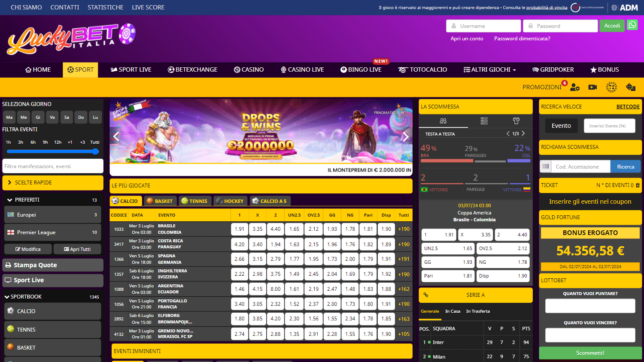
Task: Show head-to-head players icon tab
Action: (443, 121)
